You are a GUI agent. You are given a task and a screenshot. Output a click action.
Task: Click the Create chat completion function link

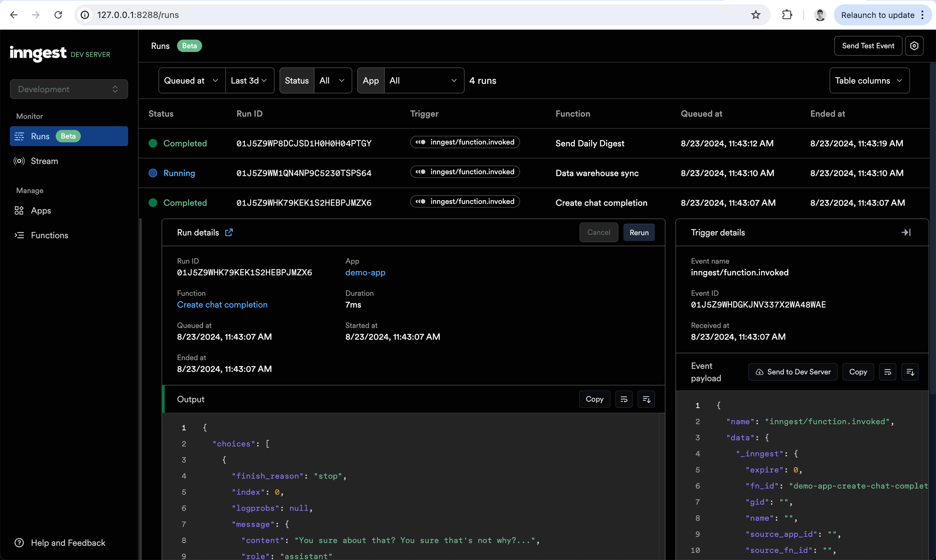222,305
